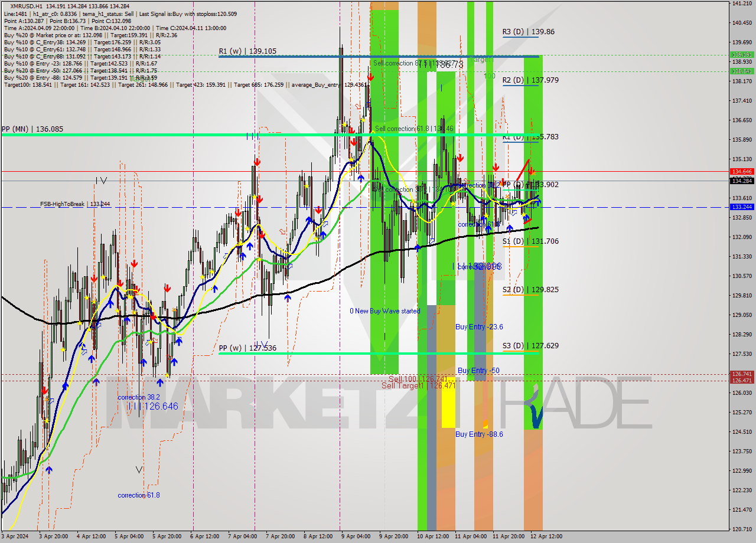
Task: Click the 'Buy Entry -50' annotation
Action: tap(478, 370)
